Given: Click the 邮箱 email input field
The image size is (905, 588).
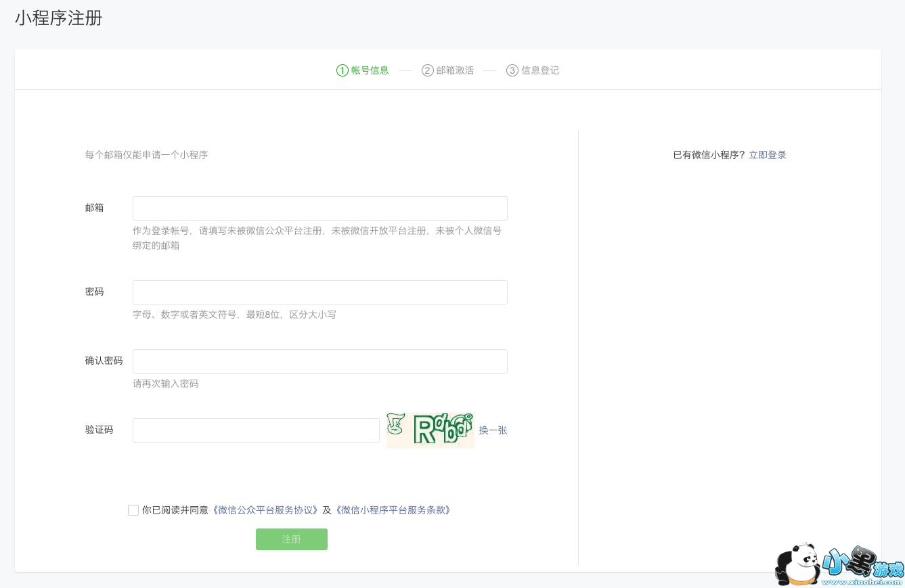Looking at the screenshot, I should click(x=320, y=208).
